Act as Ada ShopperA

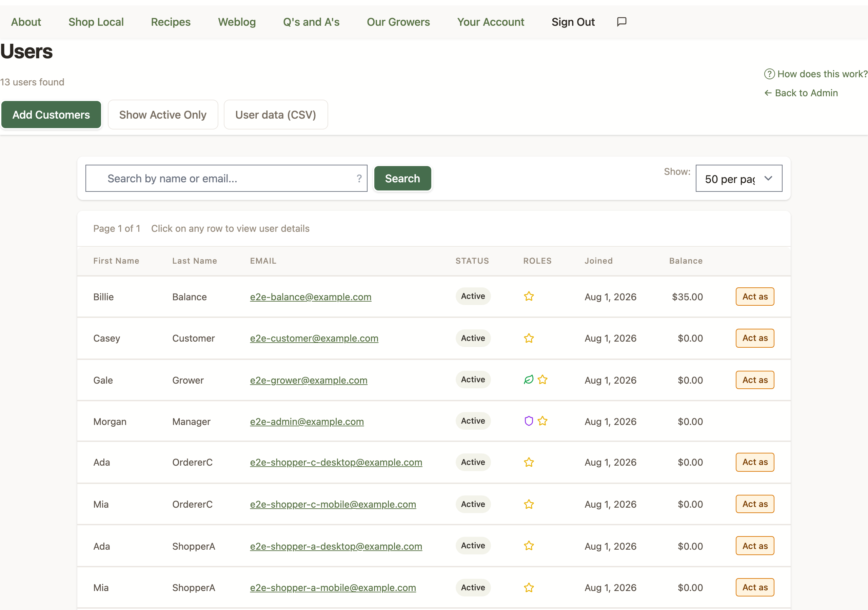click(x=755, y=546)
